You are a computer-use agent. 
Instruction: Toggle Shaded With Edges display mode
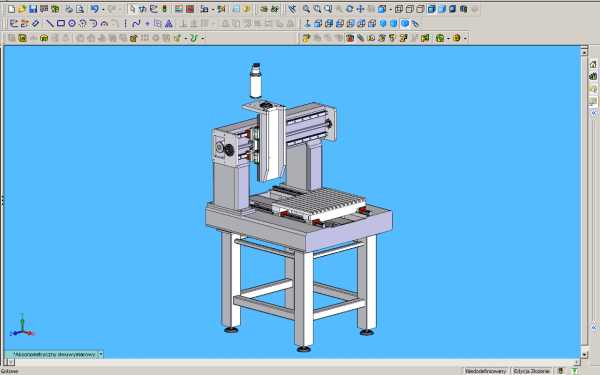431,9
